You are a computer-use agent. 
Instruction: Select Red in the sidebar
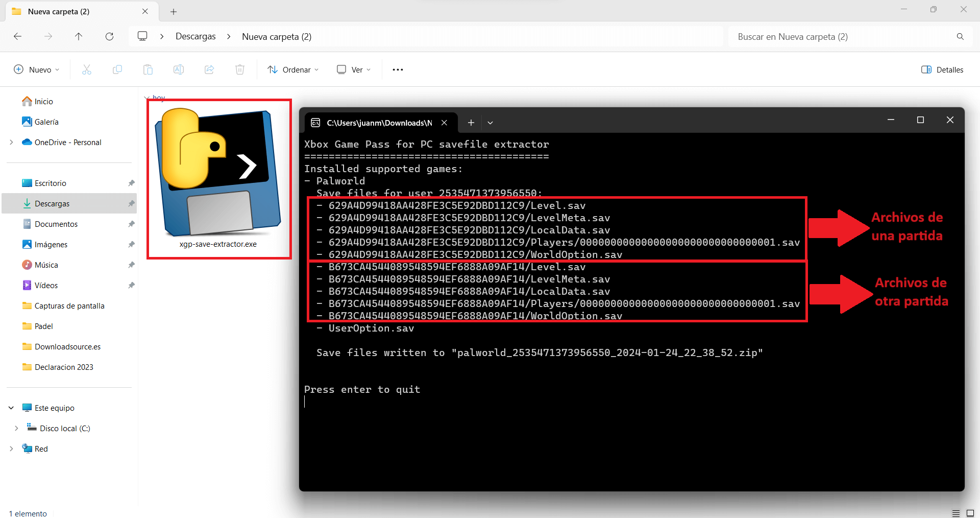pyautogui.click(x=35, y=449)
